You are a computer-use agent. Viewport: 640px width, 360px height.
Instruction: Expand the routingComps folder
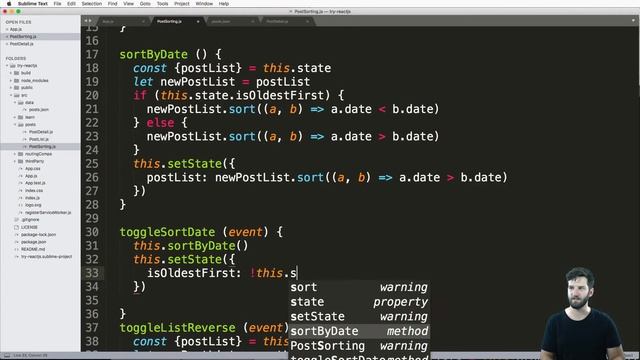pyautogui.click(x=15, y=154)
